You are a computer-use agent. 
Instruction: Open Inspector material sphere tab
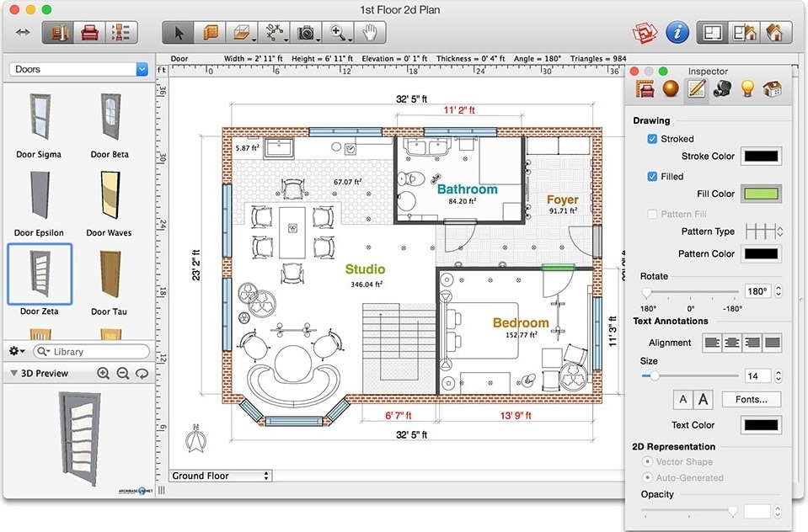click(671, 89)
